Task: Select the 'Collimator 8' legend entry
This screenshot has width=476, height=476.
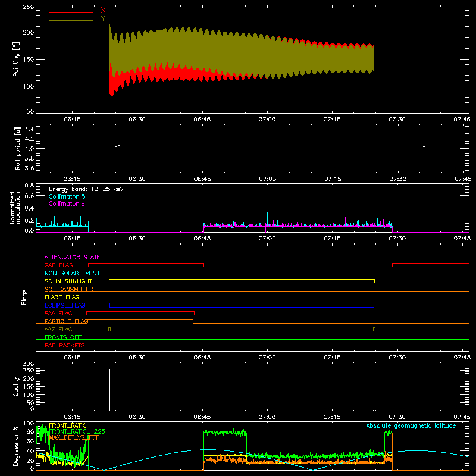Action: pyautogui.click(x=67, y=196)
